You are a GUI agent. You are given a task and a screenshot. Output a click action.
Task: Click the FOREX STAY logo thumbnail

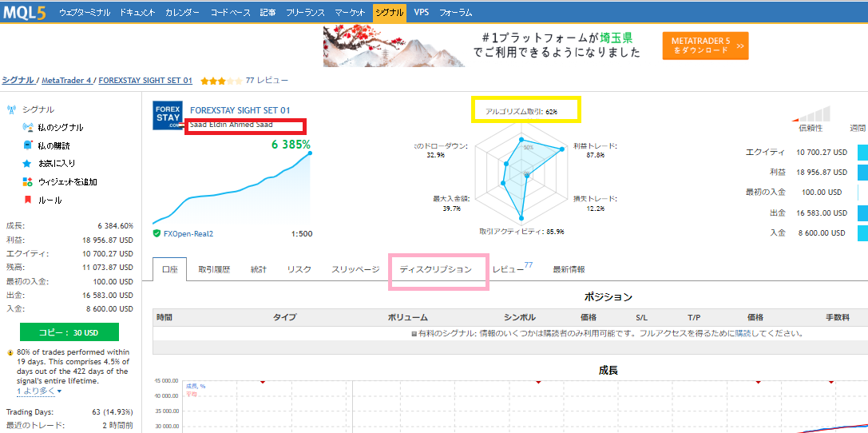click(x=167, y=116)
